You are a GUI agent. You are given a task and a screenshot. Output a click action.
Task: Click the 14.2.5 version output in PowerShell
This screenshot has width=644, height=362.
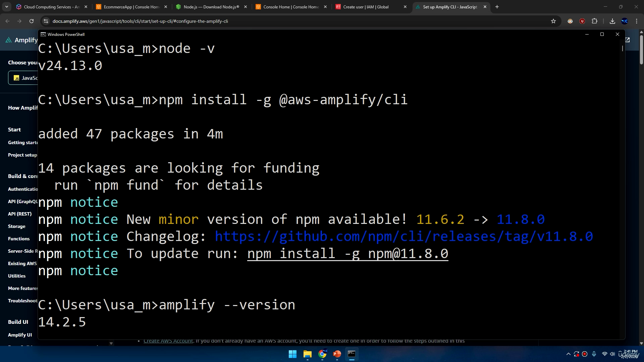pyautogui.click(x=62, y=322)
